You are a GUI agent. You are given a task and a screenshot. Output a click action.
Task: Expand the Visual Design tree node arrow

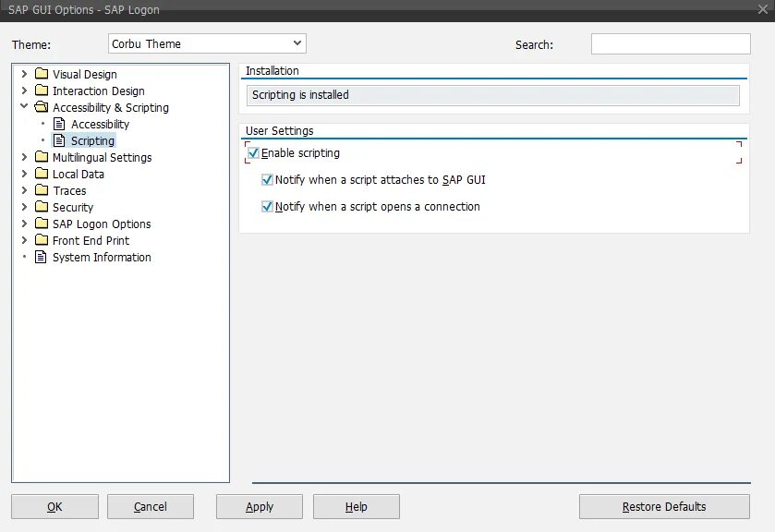click(24, 74)
